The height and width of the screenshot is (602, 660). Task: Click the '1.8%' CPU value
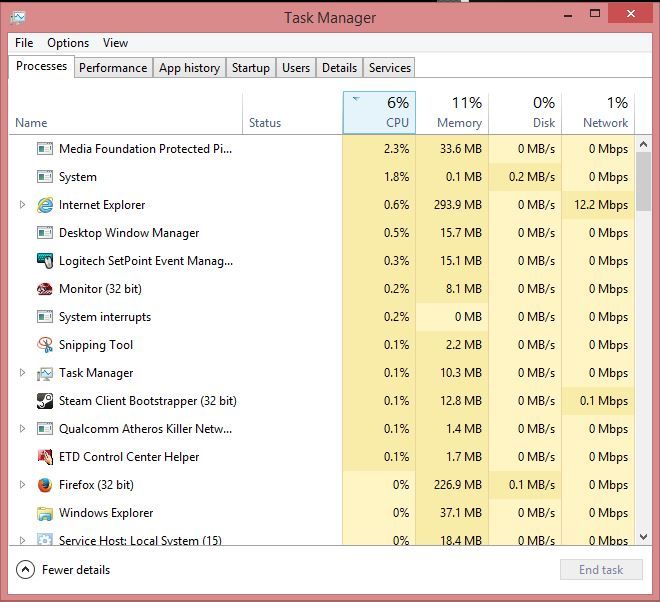click(397, 177)
